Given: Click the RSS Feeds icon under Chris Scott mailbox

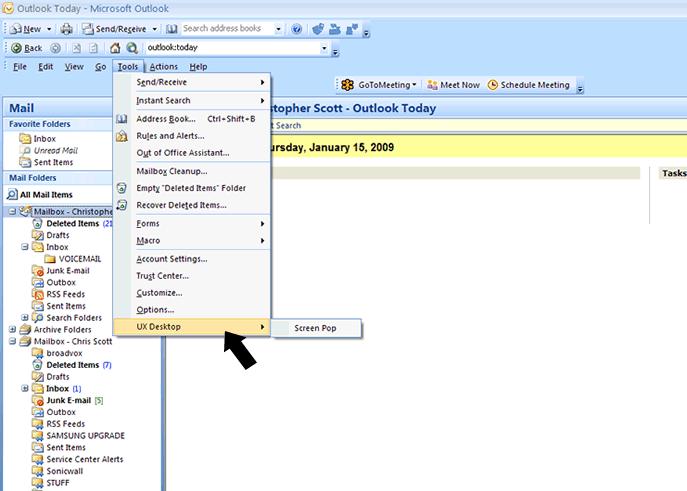Looking at the screenshot, I should click(38, 424).
